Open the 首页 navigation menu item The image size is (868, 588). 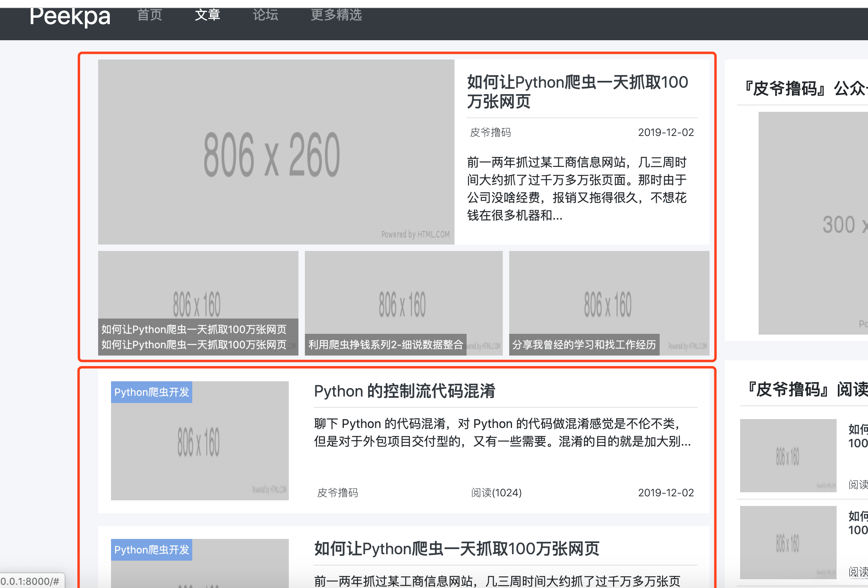(150, 15)
